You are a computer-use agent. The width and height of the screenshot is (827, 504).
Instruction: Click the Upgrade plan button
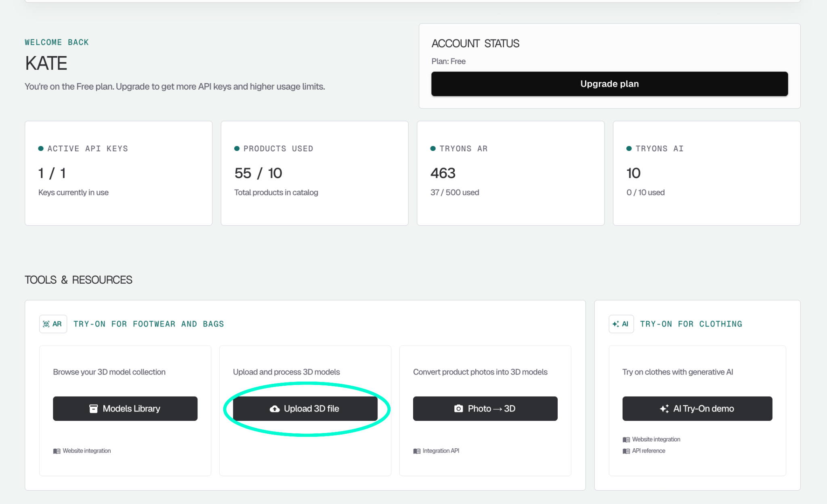point(609,84)
